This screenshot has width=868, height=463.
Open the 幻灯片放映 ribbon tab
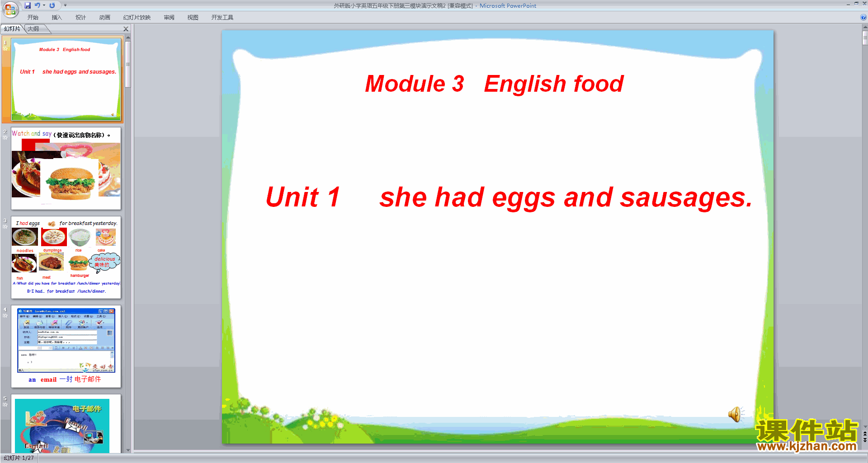click(137, 17)
